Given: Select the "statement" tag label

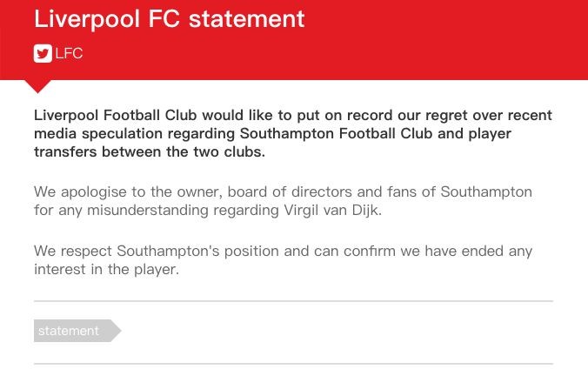Looking at the screenshot, I should point(69,331).
